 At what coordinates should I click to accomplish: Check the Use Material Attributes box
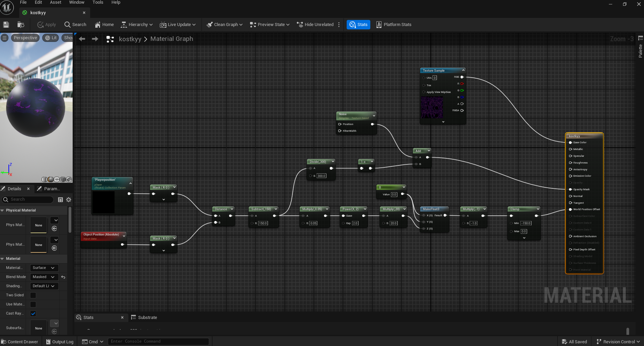pos(33,304)
